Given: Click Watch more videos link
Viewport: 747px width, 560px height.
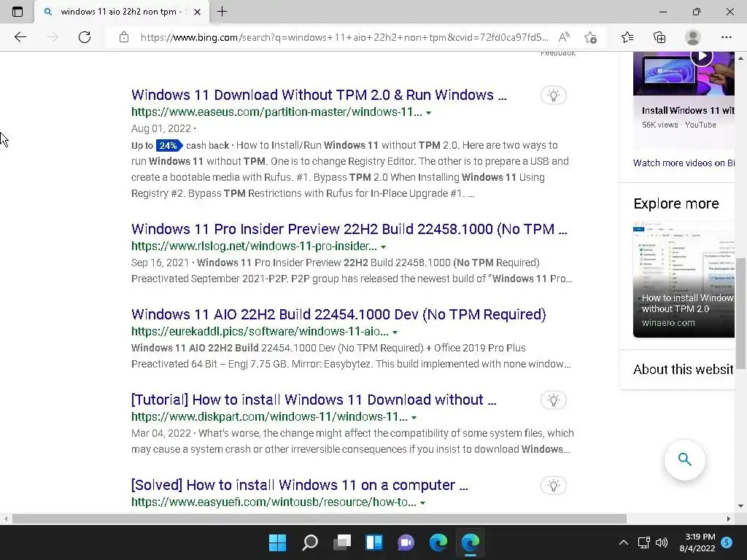Looking at the screenshot, I should [x=684, y=163].
